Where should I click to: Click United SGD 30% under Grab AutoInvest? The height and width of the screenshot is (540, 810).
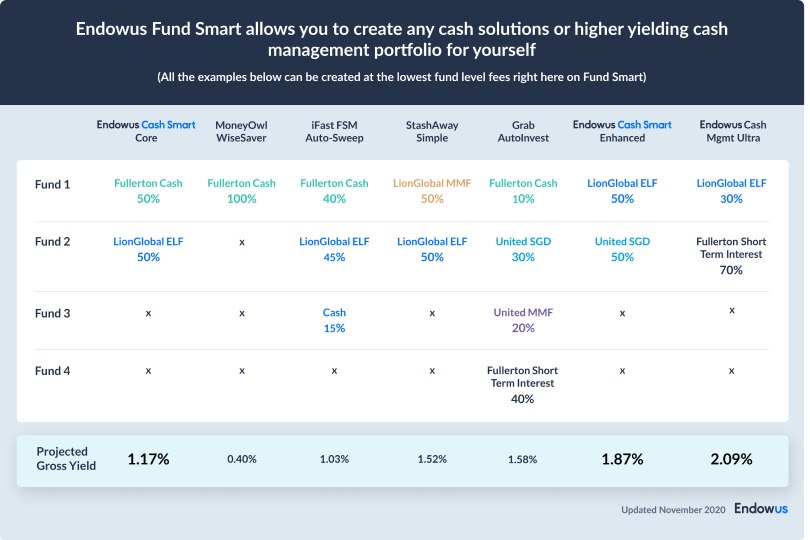[x=523, y=249]
